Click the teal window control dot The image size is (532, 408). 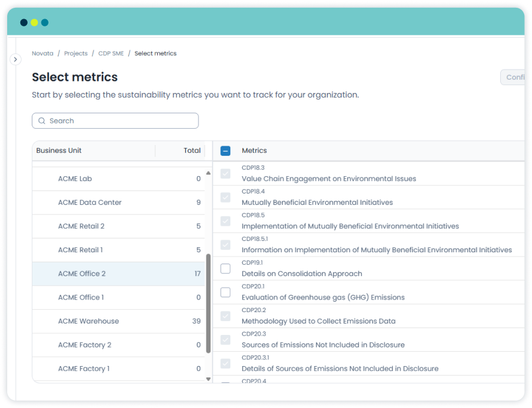tap(45, 23)
